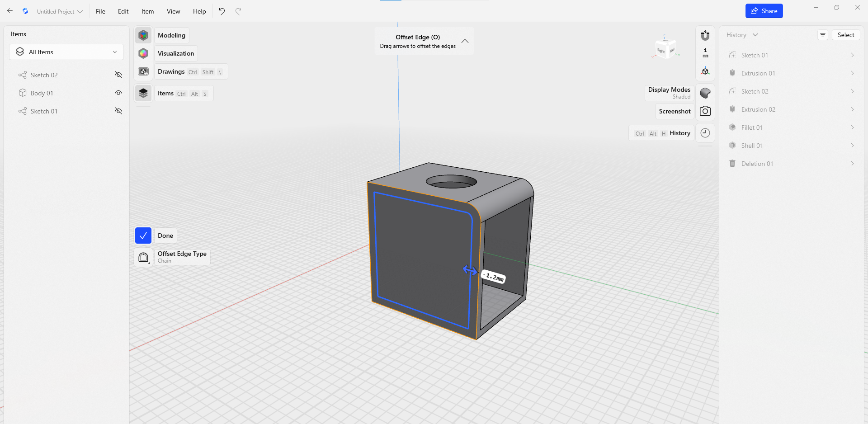Click the Select button in History
Screen dimensions: 868x424
[x=846, y=35]
